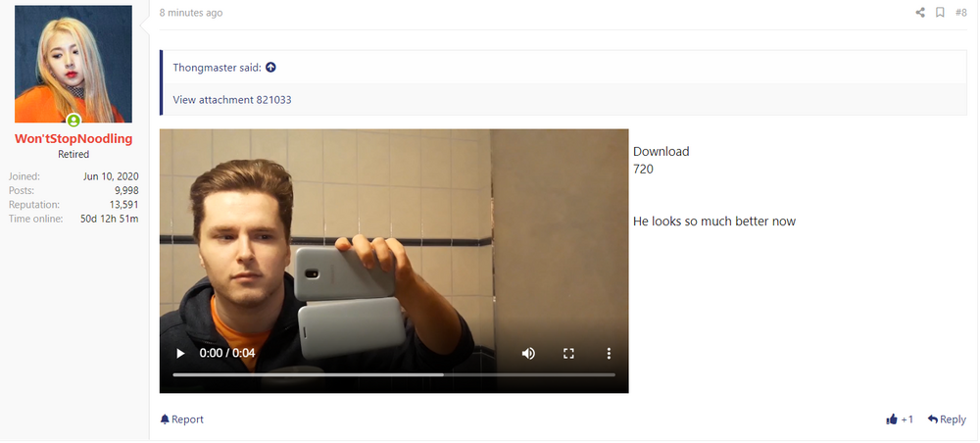980x443 pixels.
Task: Play the embedded video
Action: pyautogui.click(x=180, y=353)
